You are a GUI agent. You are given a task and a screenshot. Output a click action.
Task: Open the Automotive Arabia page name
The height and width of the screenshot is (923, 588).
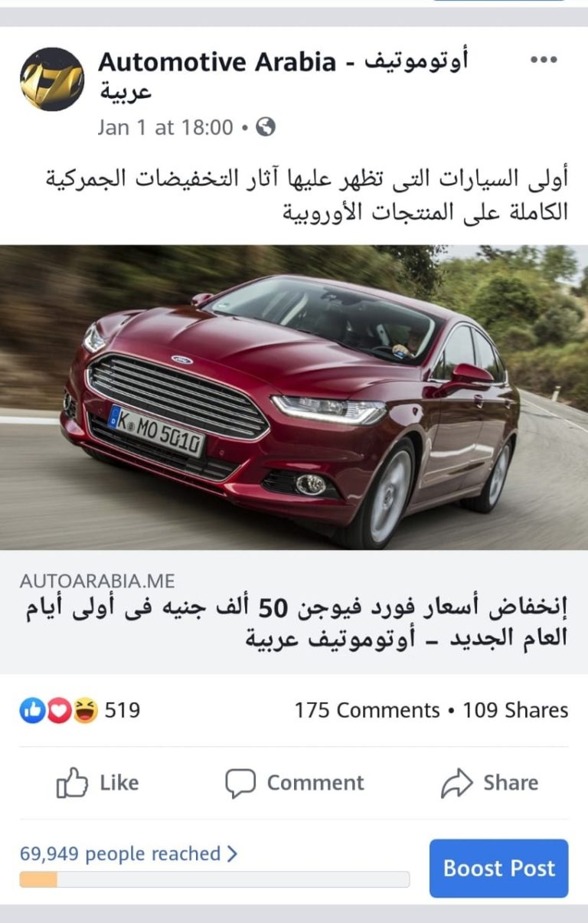(284, 76)
